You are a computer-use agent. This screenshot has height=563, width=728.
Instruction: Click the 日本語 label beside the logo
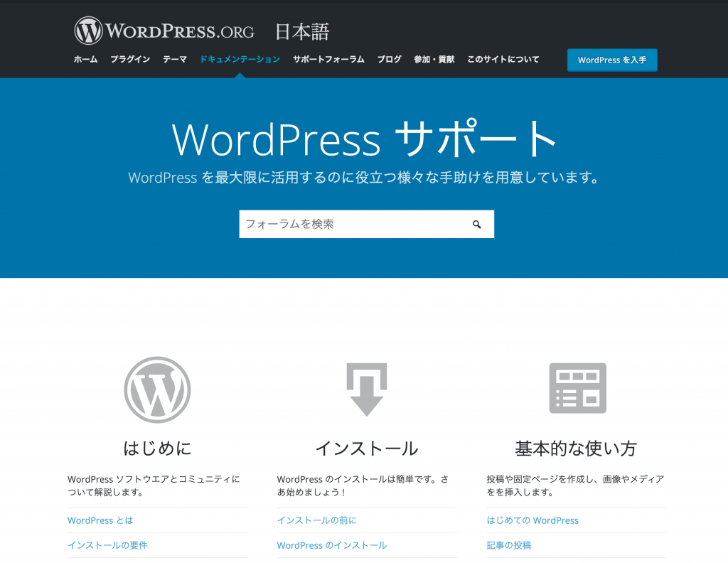tap(302, 31)
